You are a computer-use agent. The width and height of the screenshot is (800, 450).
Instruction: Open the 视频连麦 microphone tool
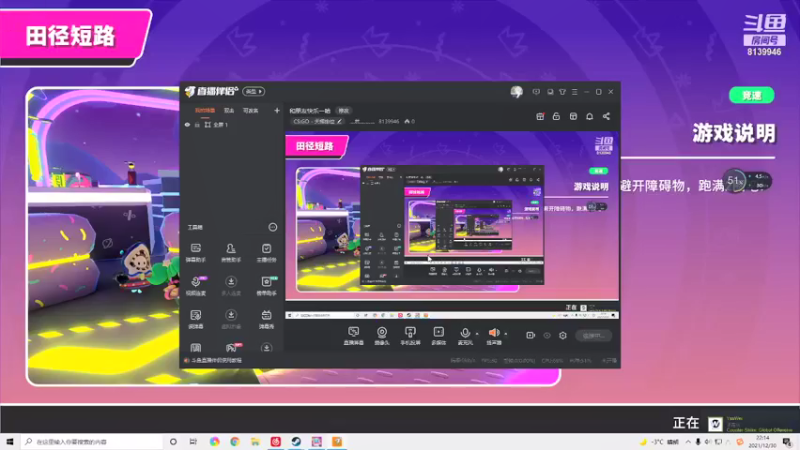[x=196, y=286]
